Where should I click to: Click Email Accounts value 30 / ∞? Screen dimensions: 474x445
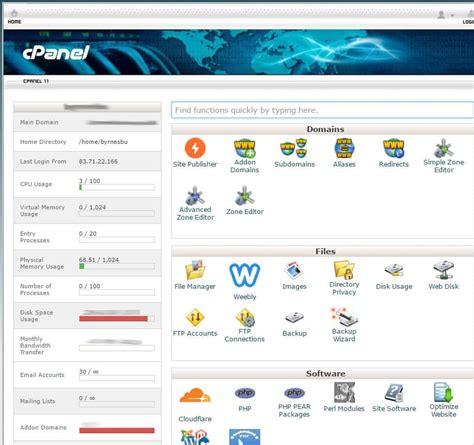(89, 372)
